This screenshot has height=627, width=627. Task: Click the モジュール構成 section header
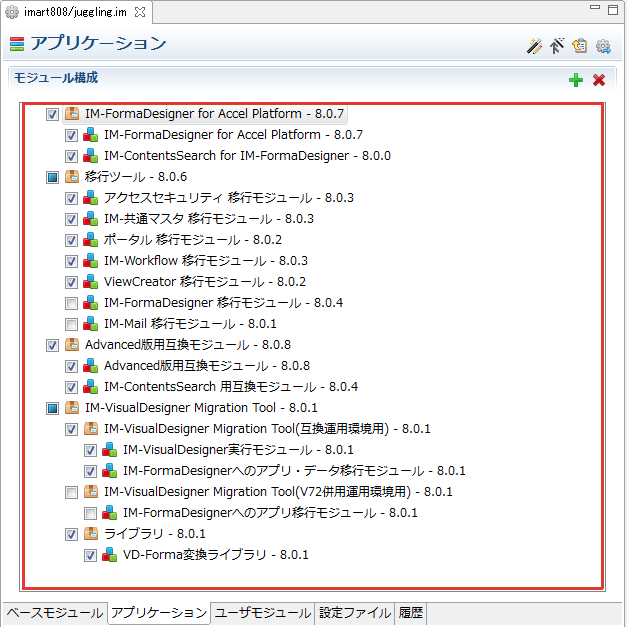pyautogui.click(x=56, y=78)
